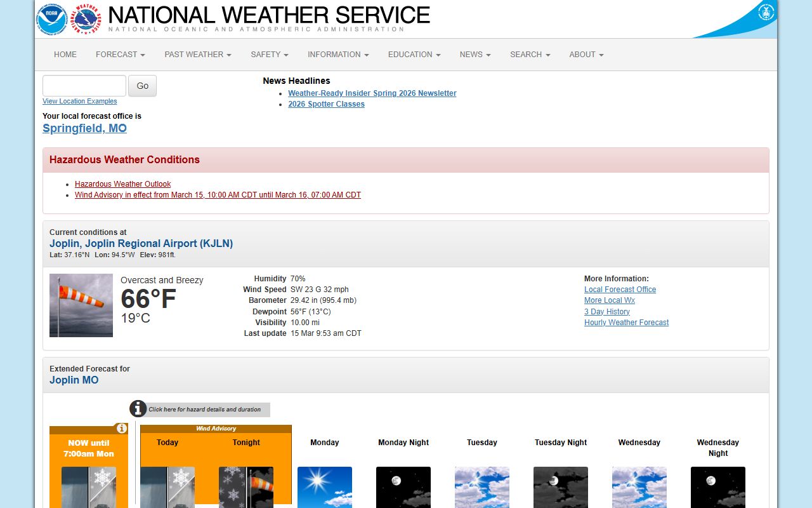Screen dimensions: 812x508
Task: Click the National Weather Service title text
Action: point(269,15)
